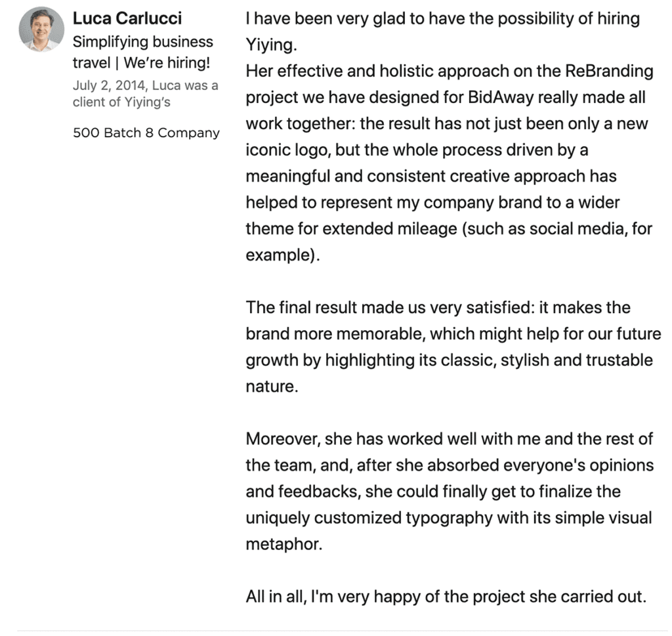Click the closing sentence 'All in all'

tap(446, 597)
